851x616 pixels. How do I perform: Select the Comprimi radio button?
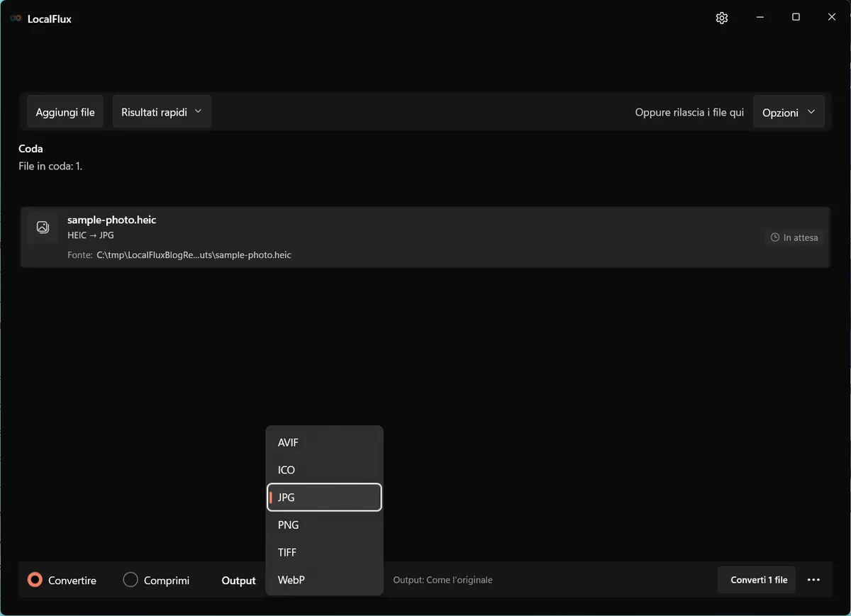pos(130,580)
